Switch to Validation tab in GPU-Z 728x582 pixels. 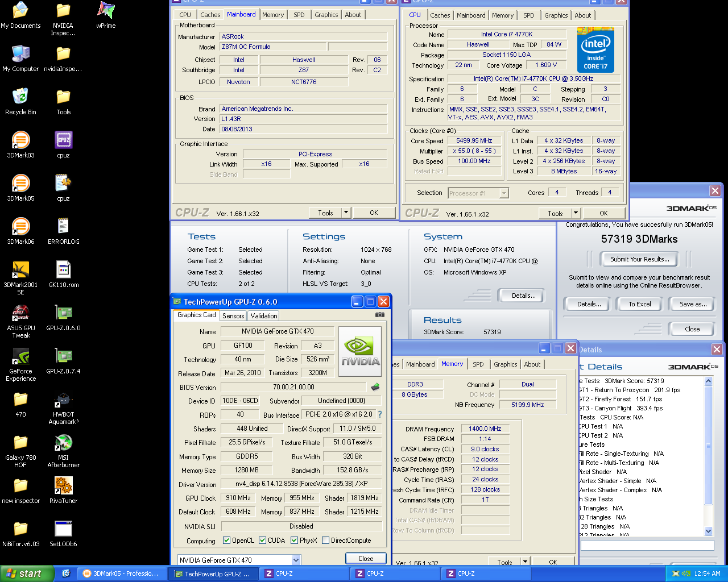264,316
